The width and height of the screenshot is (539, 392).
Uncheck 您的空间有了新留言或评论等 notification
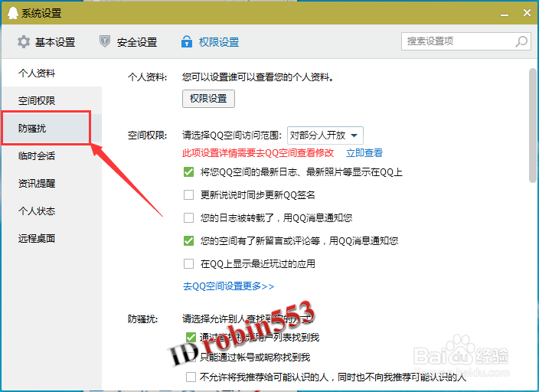tap(188, 240)
